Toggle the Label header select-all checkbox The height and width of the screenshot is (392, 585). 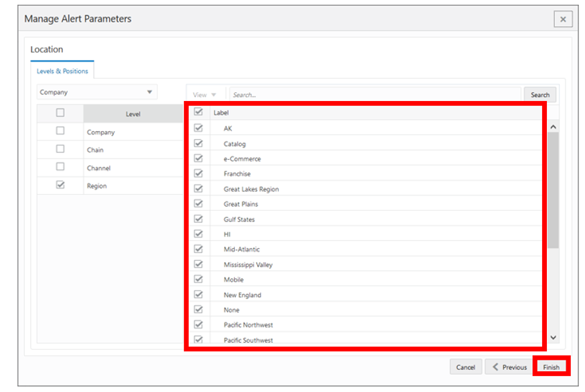tap(197, 113)
